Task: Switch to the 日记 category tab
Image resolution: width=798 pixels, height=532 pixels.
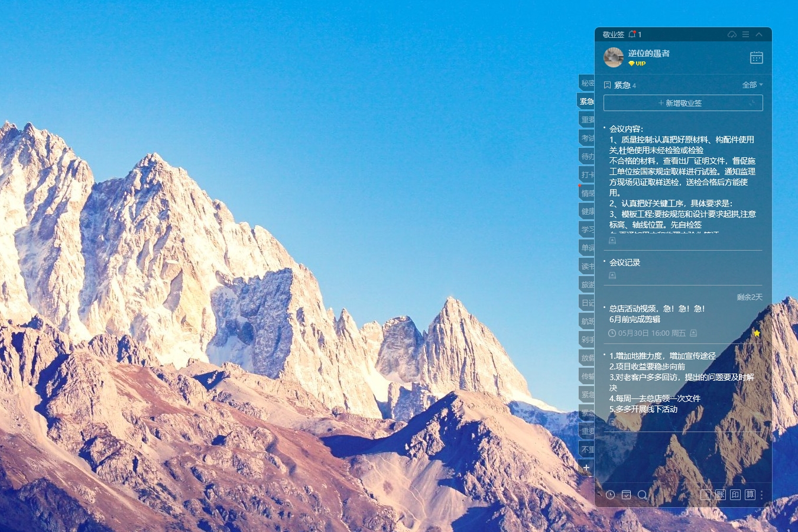Action: click(586, 303)
